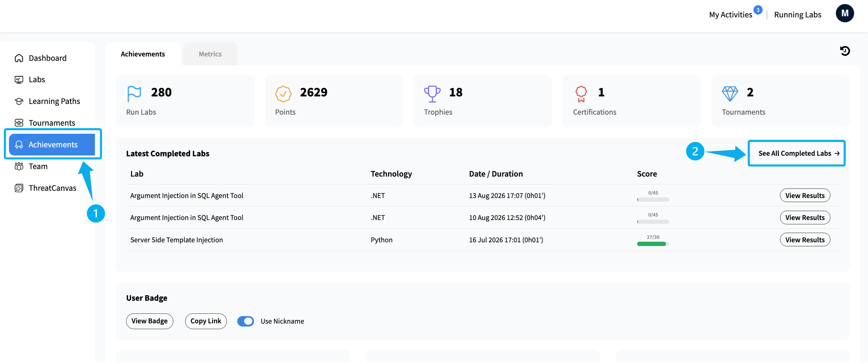Click the Trophies cup icon

tap(432, 94)
